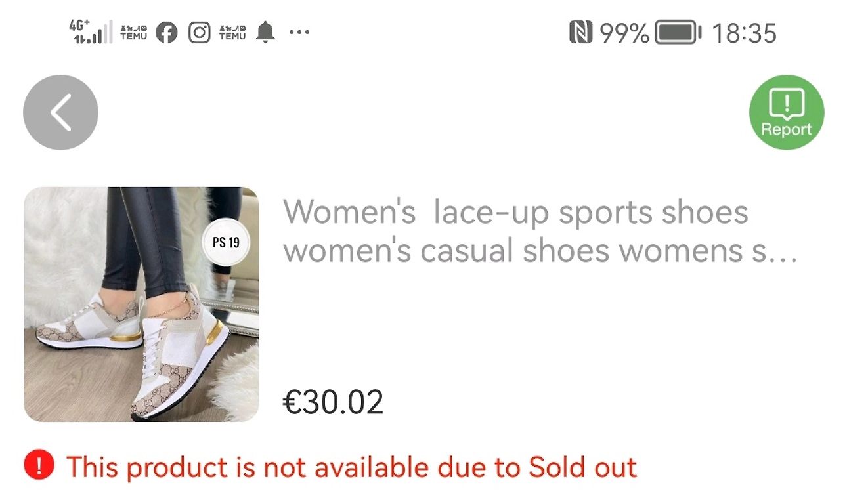The image size is (847, 504).
Task: Tap the battery icon
Action: pyautogui.click(x=678, y=32)
